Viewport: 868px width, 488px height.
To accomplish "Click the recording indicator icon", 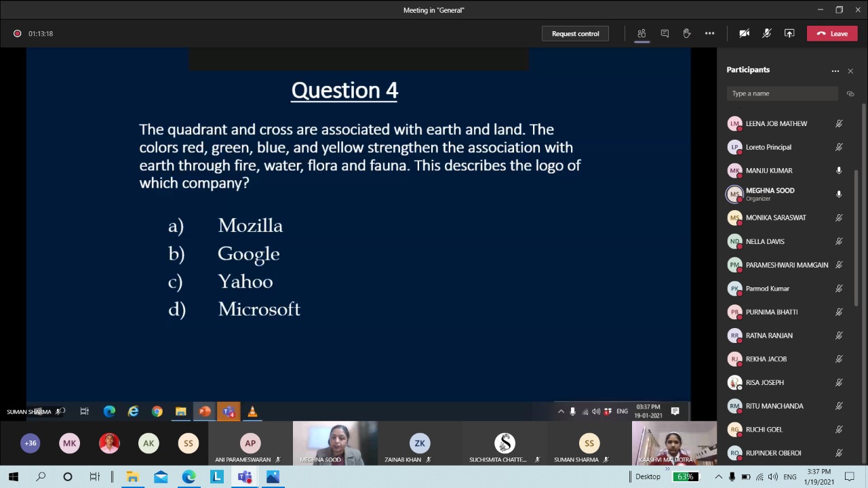I will pyautogui.click(x=17, y=33).
